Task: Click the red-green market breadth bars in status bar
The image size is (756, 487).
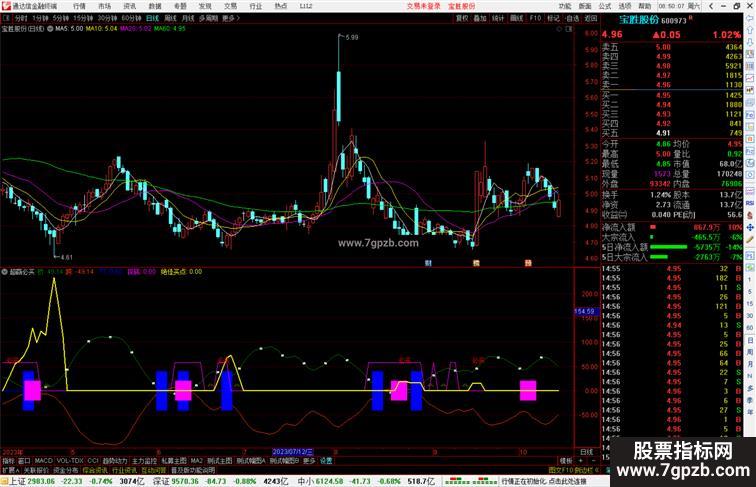Action: [x=471, y=481]
